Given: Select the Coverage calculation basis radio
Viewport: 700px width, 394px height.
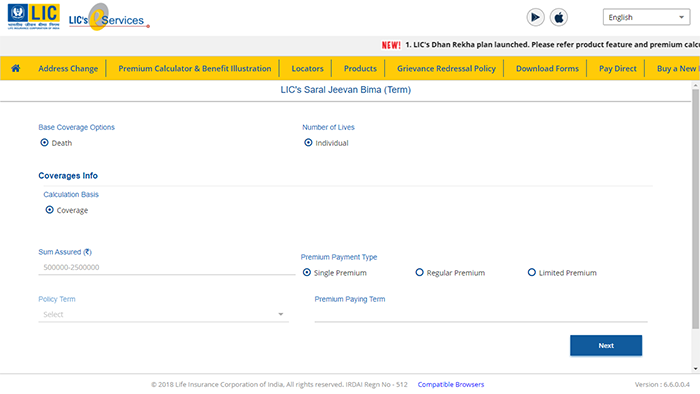Looking at the screenshot, I should [50, 210].
